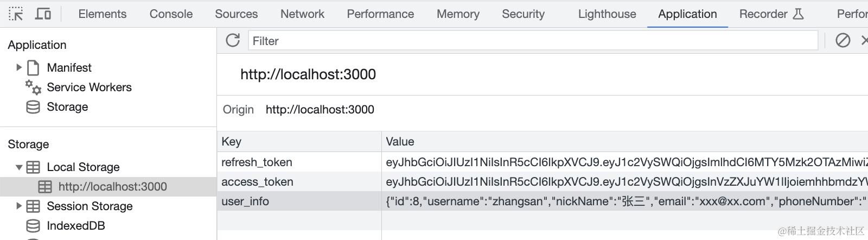This screenshot has height=240, width=868.
Task: Click the Storage database icon under Application
Action: click(x=33, y=107)
